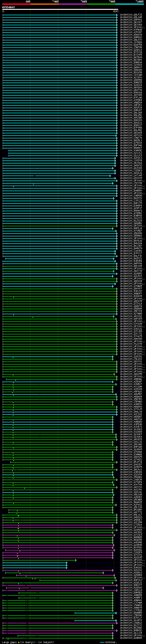146x644 pixels.
Task: Click the 414 query end position marker
Action: point(115,11)
